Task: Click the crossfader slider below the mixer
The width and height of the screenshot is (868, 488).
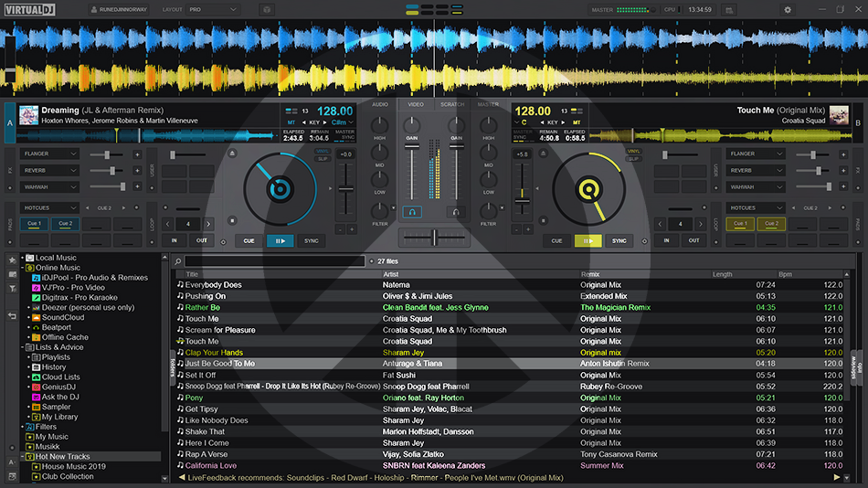Action: [434, 238]
